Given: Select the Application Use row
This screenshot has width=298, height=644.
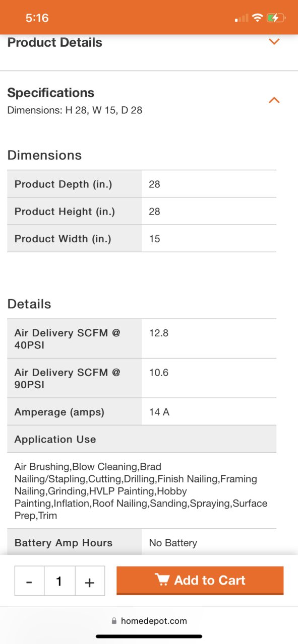Looking at the screenshot, I should (142, 439).
